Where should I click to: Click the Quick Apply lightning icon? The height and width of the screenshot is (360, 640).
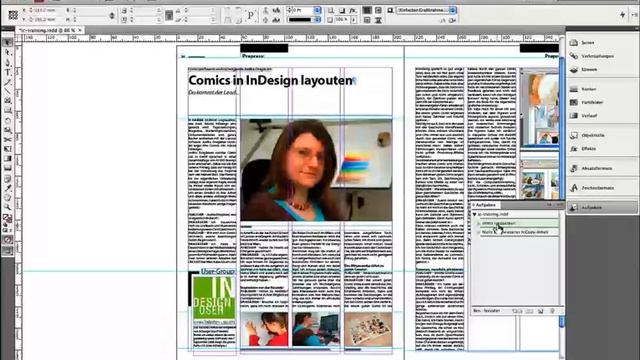(622, 15)
